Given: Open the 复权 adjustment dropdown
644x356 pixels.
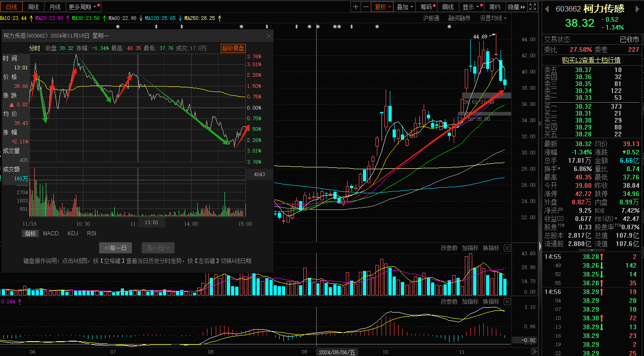Looking at the screenshot, I should coord(383,7).
